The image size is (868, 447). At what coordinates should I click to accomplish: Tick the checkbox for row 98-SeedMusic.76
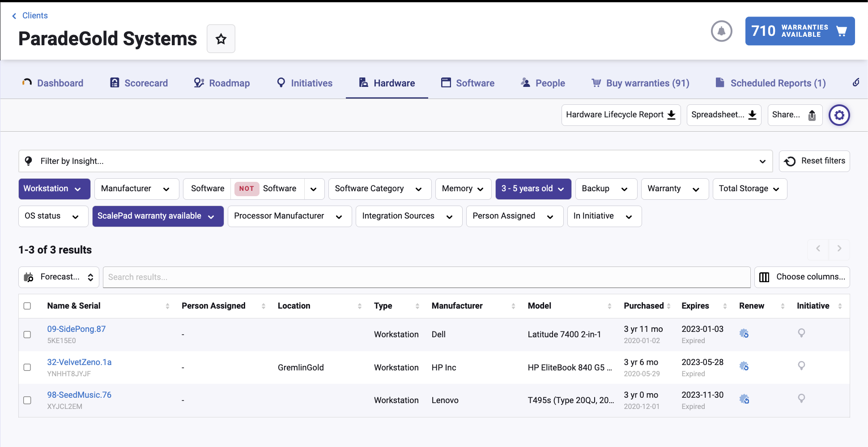(27, 400)
